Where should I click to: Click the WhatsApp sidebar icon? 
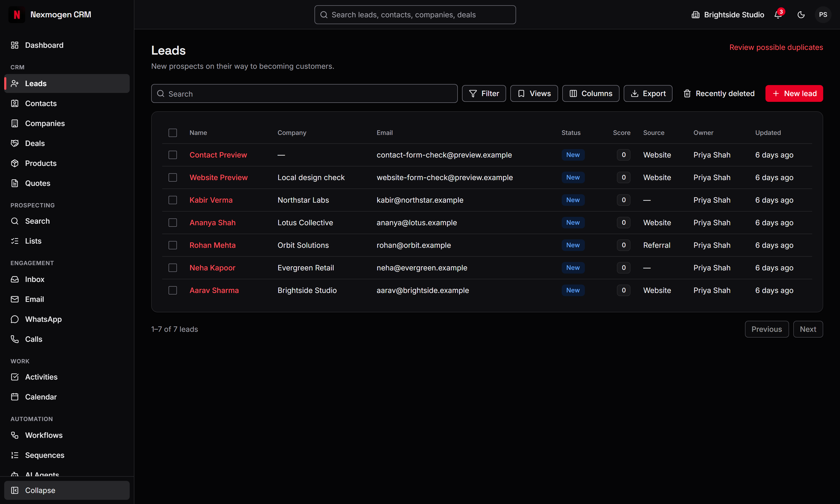tap(15, 319)
